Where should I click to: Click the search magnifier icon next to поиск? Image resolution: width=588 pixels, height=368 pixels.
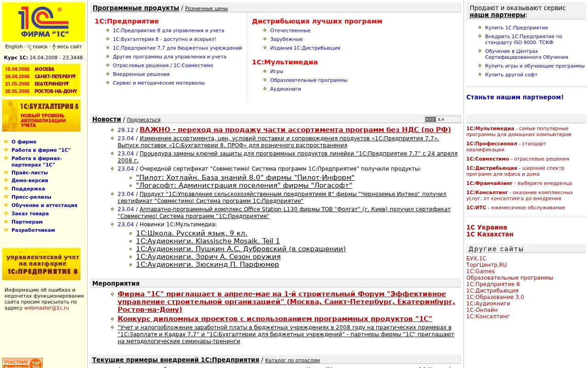tap(29, 47)
